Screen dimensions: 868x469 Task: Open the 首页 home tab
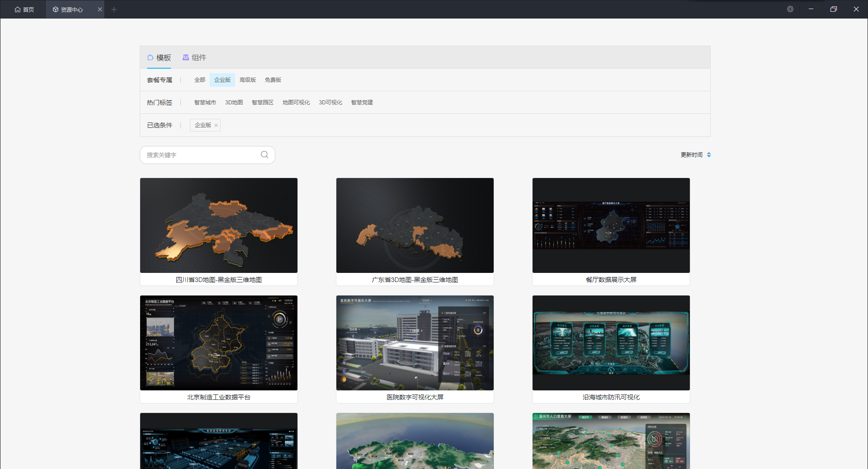(24, 9)
